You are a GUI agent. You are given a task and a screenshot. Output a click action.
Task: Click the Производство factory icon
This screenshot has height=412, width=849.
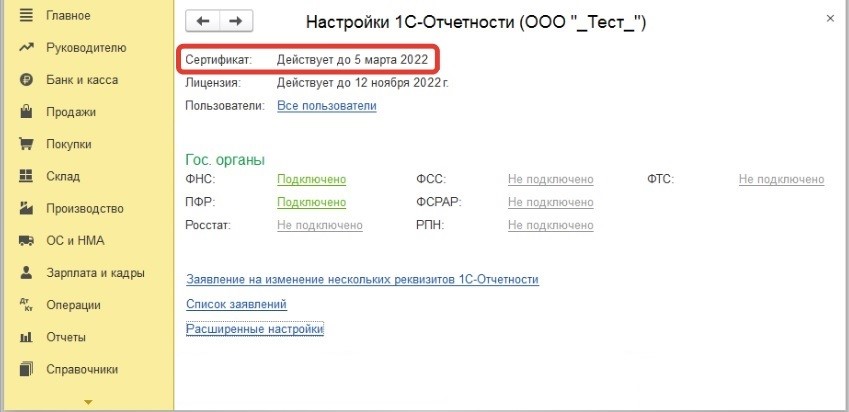click(x=26, y=208)
